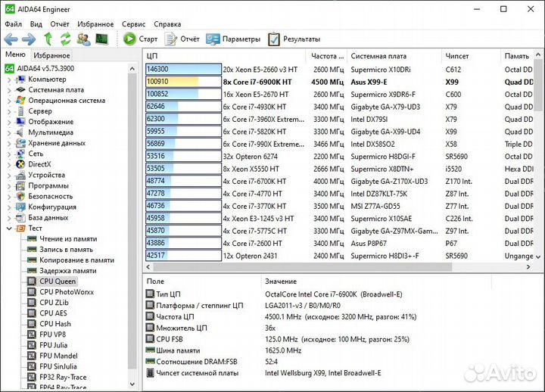Click 32x Opteron 6274 entry
This screenshot has height=392, width=545.
251,157
